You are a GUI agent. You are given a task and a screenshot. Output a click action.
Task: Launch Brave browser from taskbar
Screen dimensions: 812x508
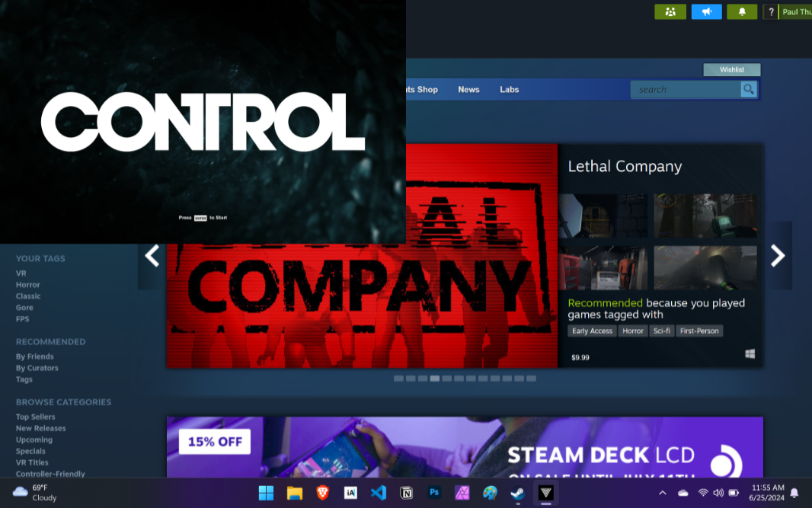(323, 493)
